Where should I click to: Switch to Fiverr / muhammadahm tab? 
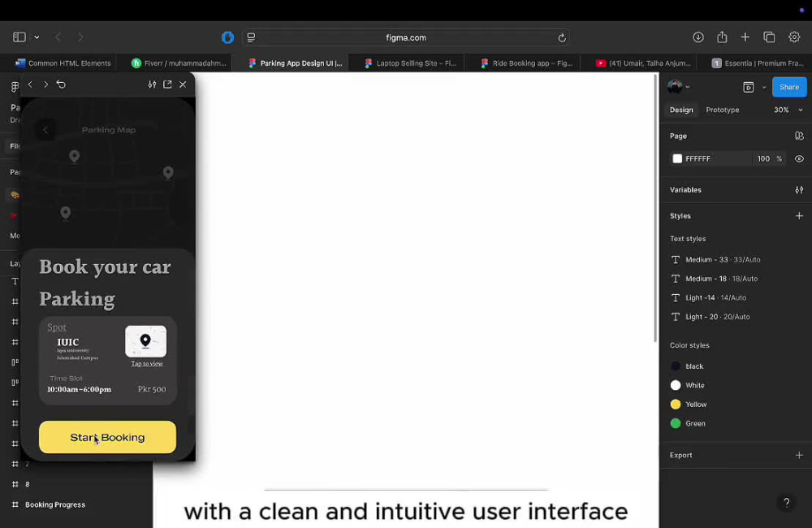[x=179, y=63]
